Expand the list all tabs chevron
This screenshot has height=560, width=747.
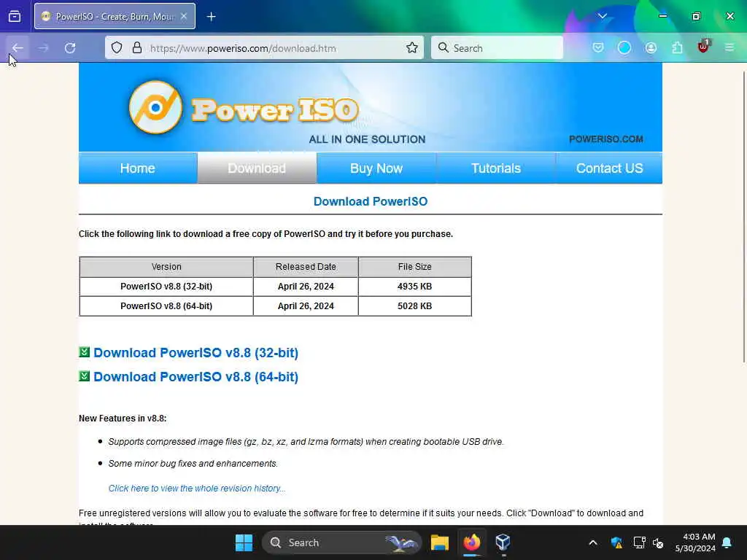(x=602, y=16)
